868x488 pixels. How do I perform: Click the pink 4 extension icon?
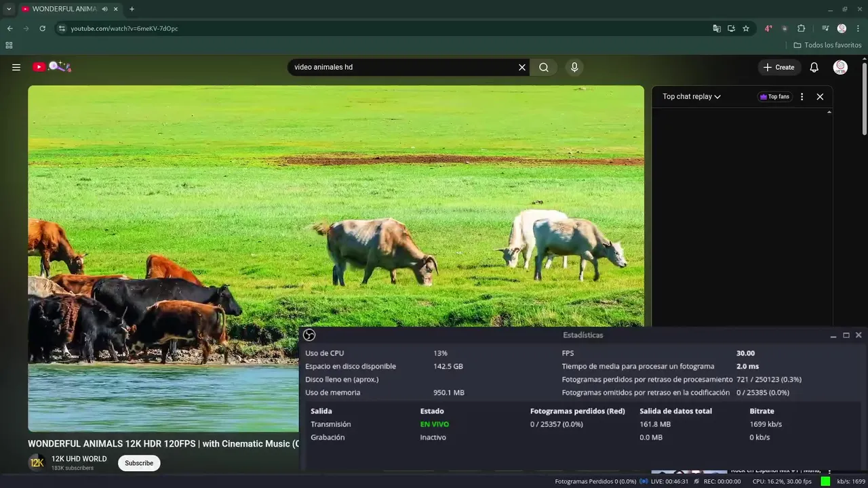point(768,28)
